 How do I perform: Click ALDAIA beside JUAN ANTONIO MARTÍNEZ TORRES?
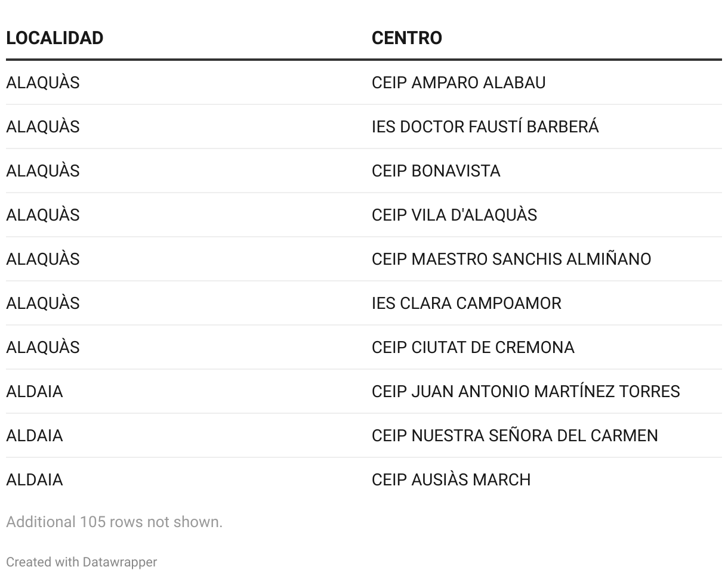35,391
